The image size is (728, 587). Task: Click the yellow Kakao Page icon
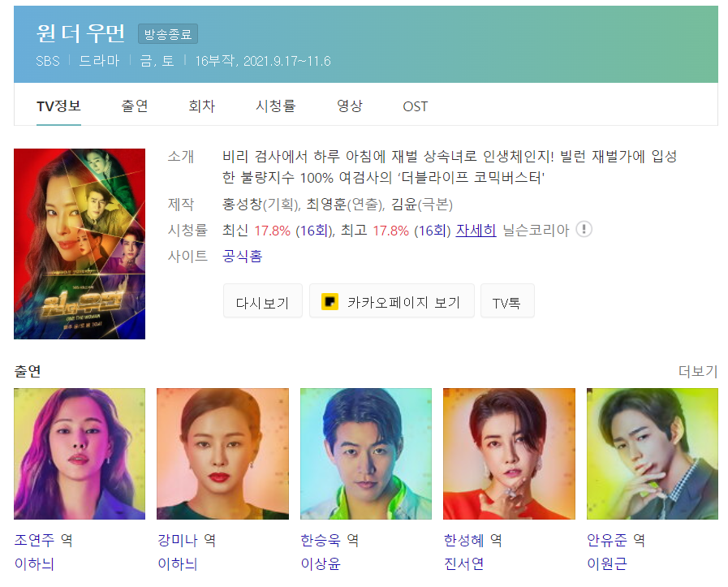click(330, 302)
